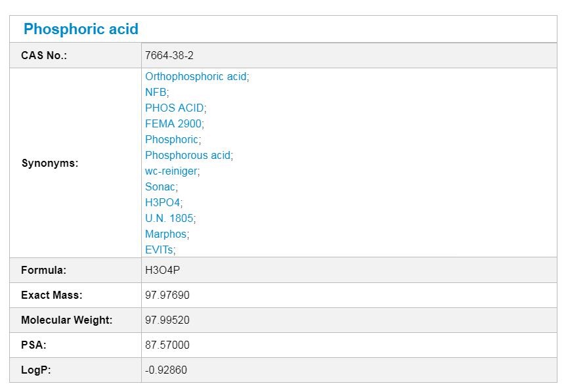Image resolution: width=566 pixels, height=392 pixels.
Task: Click the Sonac synonym link
Action: (160, 186)
